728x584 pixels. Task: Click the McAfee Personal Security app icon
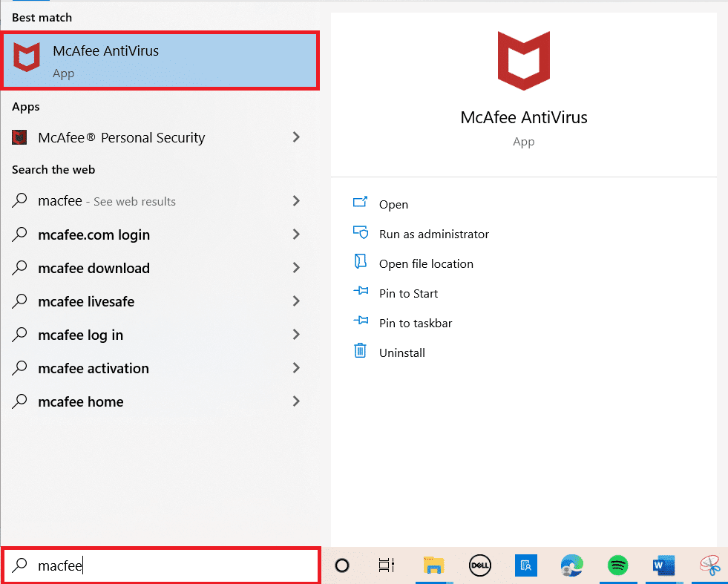pos(19,137)
